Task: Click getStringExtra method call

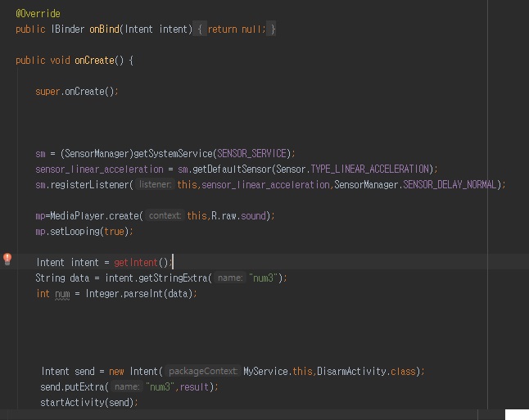Action: click(x=173, y=278)
